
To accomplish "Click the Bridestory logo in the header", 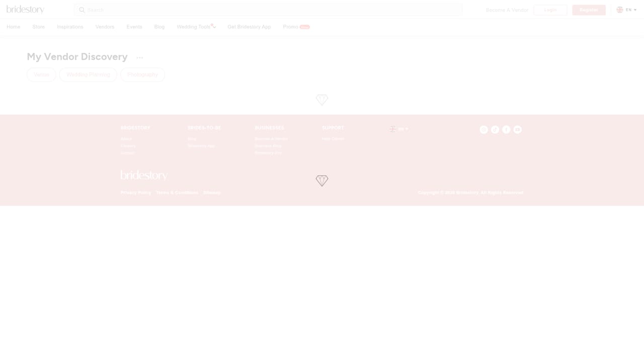I will [x=25, y=10].
